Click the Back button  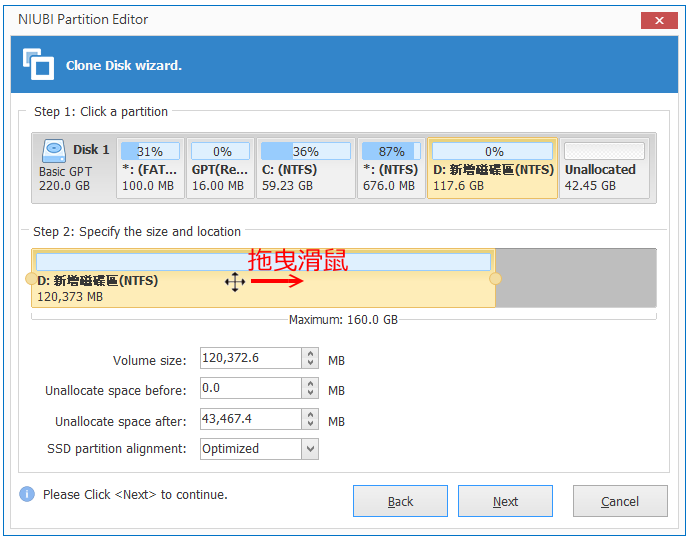400,501
